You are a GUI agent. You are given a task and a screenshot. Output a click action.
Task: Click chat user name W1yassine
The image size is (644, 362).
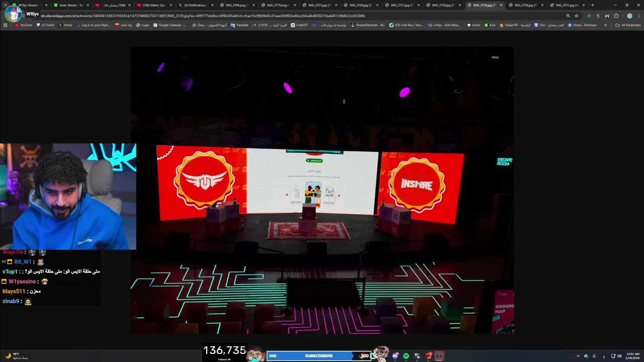[22, 282]
